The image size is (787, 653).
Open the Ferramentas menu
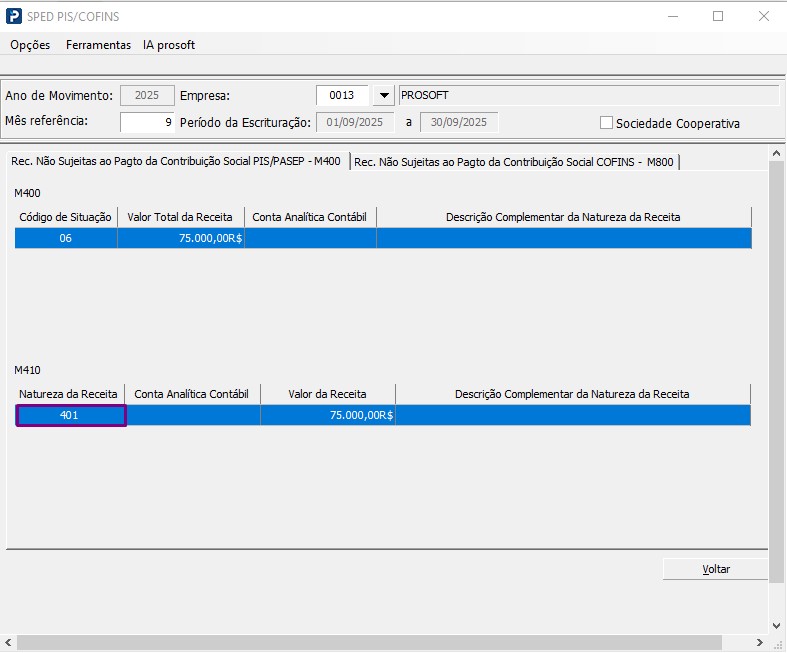tap(98, 45)
